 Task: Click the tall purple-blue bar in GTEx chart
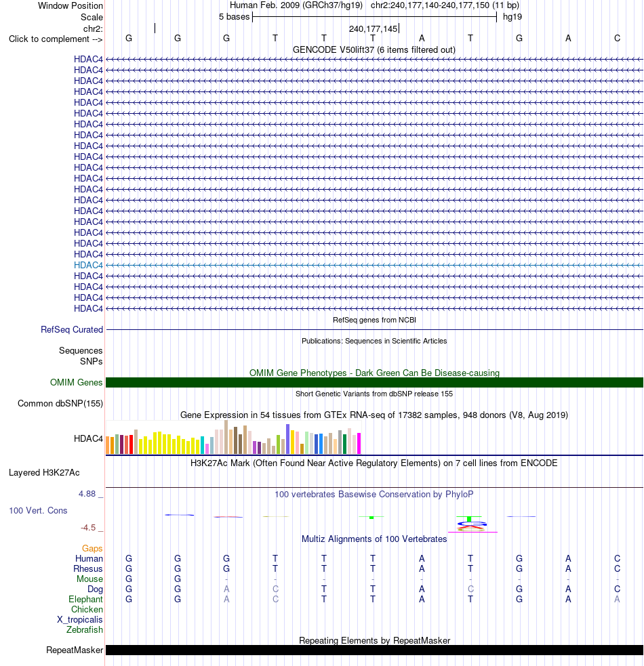coord(288,439)
